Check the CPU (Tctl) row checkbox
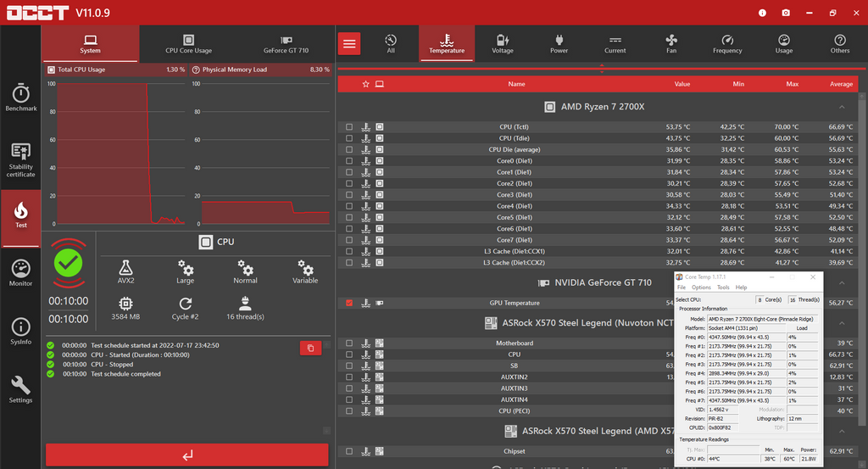The width and height of the screenshot is (868, 469). pyautogui.click(x=349, y=127)
